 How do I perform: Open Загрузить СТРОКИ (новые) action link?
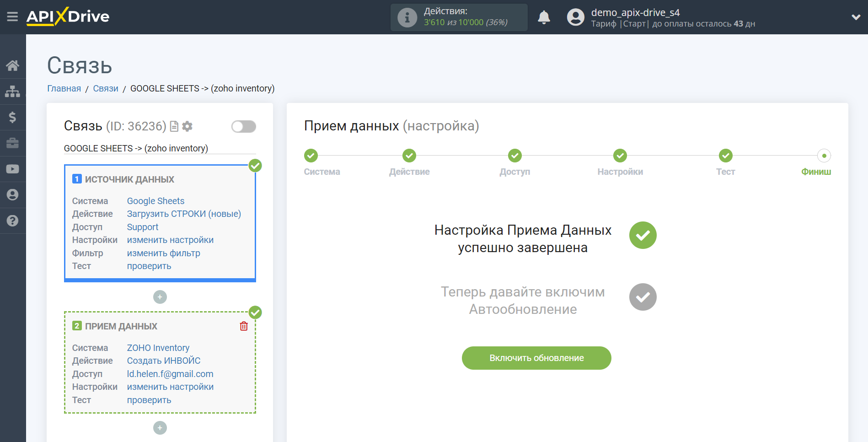pyautogui.click(x=184, y=214)
